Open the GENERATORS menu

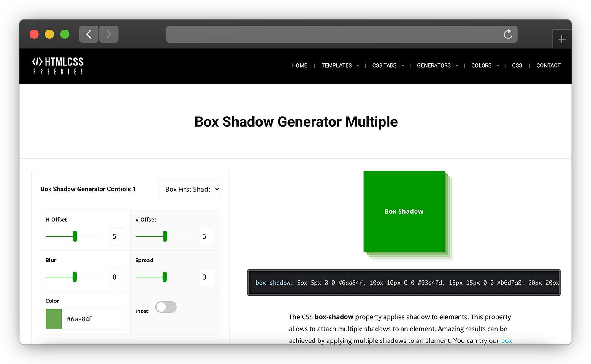[434, 65]
